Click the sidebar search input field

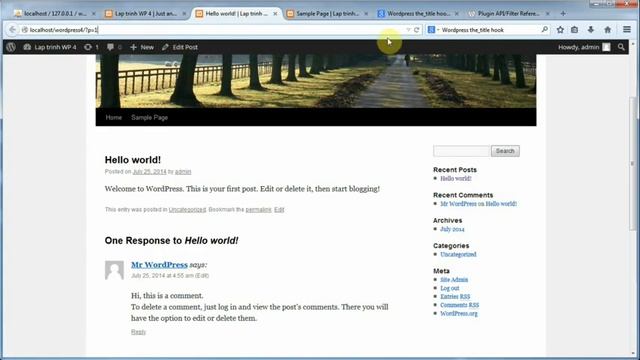pos(461,151)
